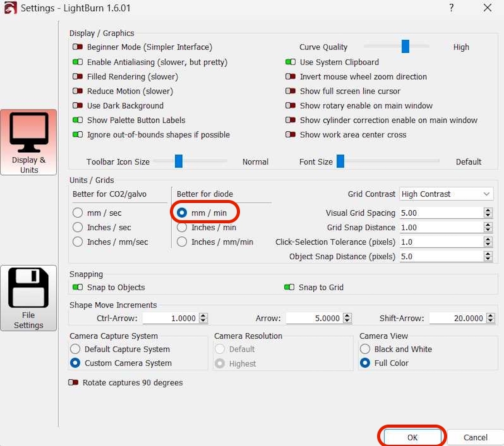Enable Invert mouse wheel zoom direction

[x=291, y=76]
